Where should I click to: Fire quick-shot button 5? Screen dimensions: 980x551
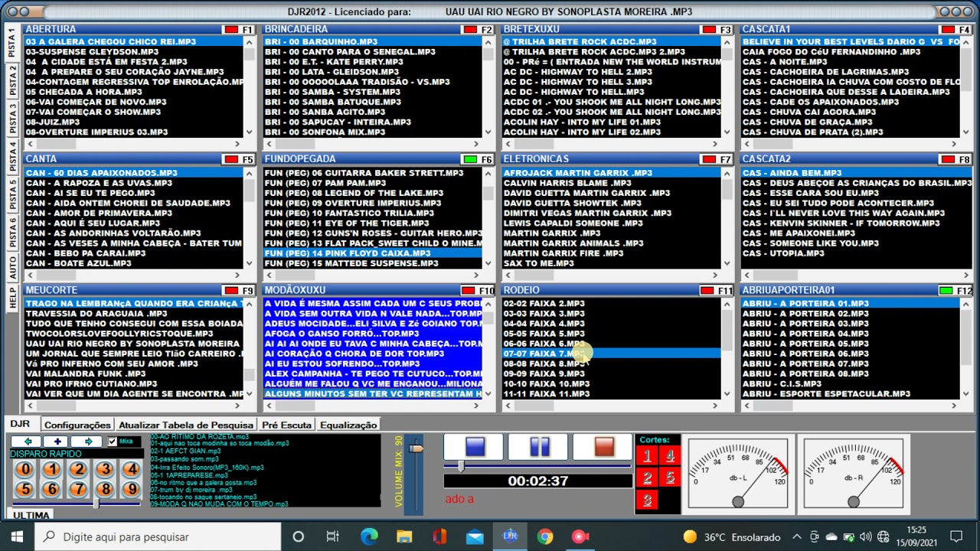25,489
